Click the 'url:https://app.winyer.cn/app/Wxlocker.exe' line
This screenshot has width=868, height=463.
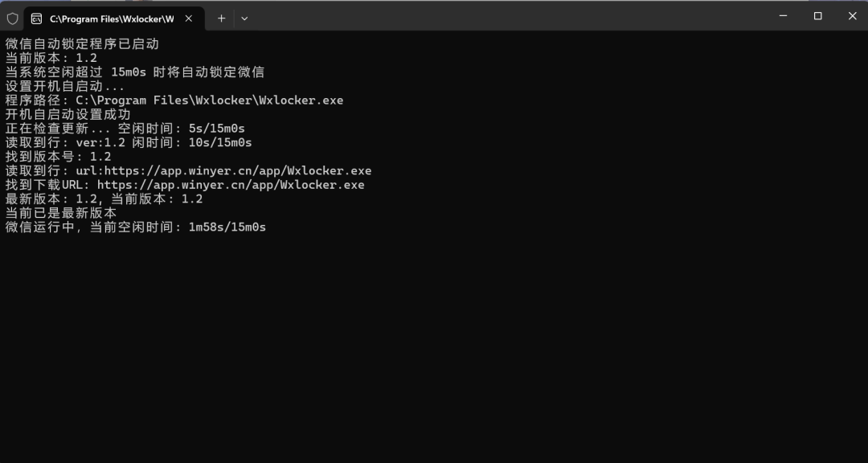tap(188, 170)
